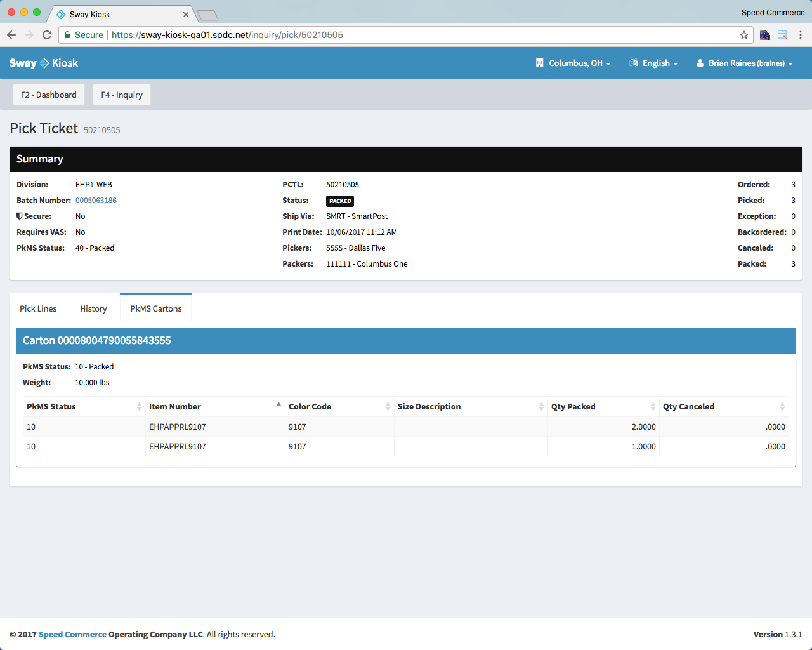Image resolution: width=812 pixels, height=650 pixels.
Task: Open the English language dropdown
Action: point(654,63)
